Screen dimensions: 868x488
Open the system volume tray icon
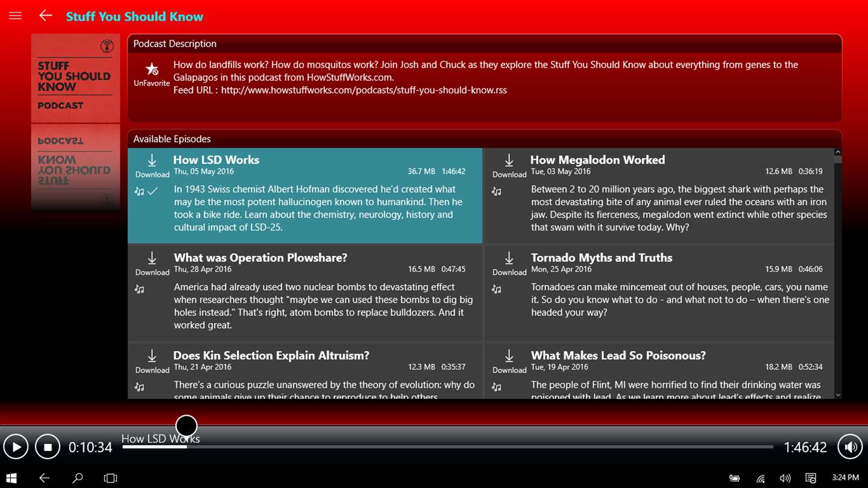[785, 478]
